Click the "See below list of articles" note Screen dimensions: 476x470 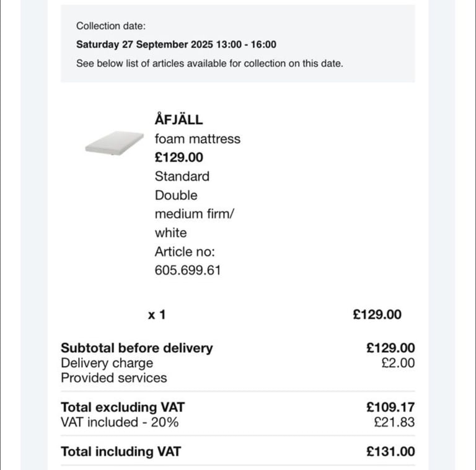click(209, 63)
